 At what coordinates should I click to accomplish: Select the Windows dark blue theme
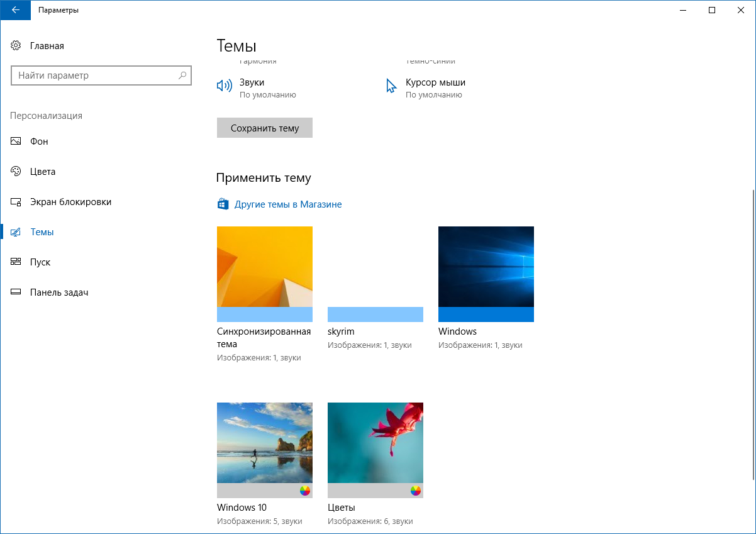486,267
